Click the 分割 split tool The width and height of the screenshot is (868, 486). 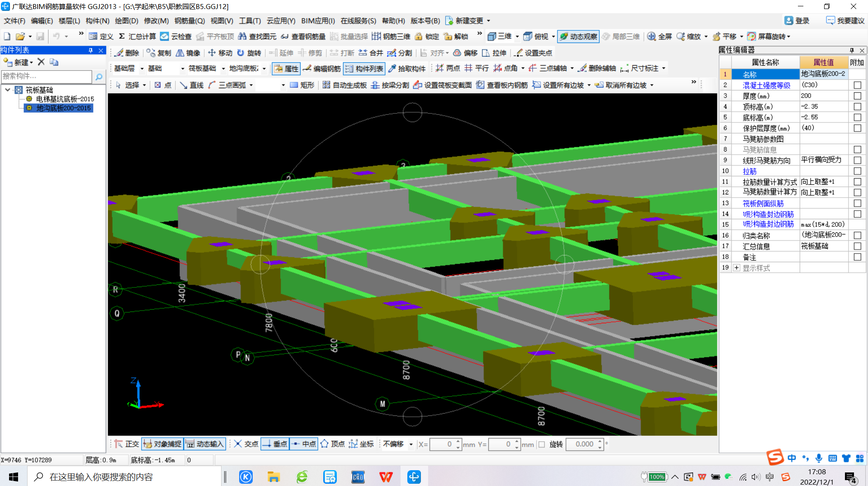(399, 53)
